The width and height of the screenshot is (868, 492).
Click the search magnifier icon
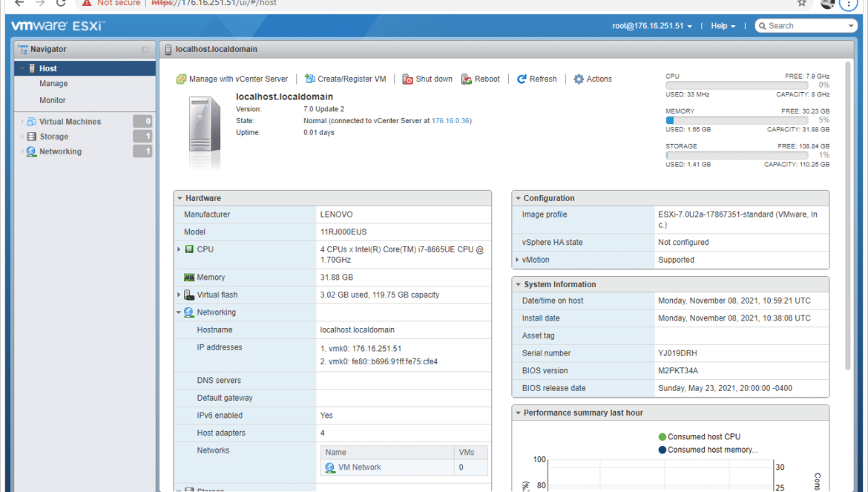763,26
